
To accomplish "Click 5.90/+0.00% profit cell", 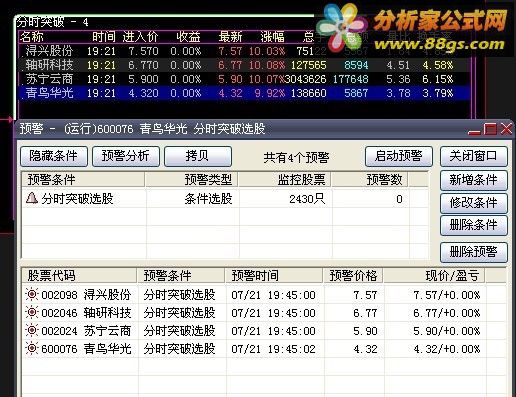I will point(447,331).
